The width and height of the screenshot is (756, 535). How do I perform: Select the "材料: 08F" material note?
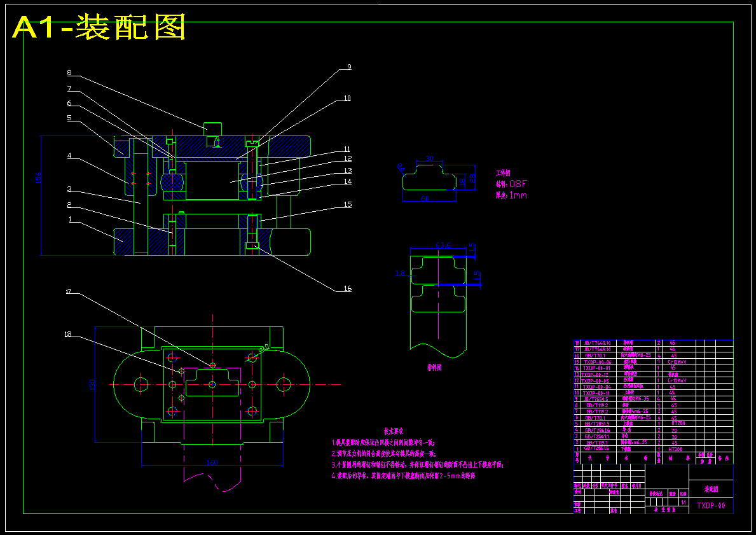pyautogui.click(x=512, y=184)
